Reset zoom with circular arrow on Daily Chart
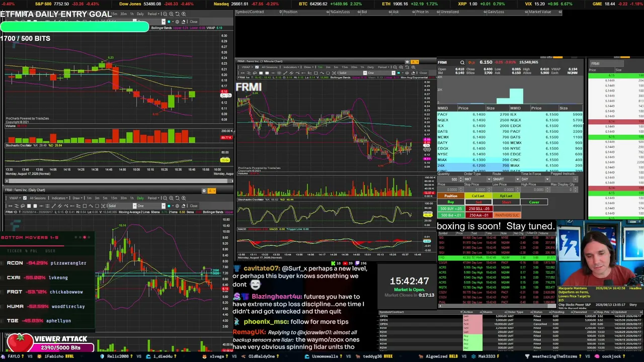 point(177,198)
